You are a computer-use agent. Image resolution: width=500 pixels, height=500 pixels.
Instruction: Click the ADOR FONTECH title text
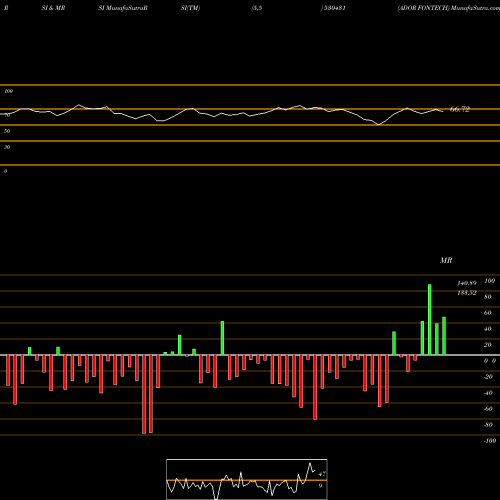click(x=423, y=8)
